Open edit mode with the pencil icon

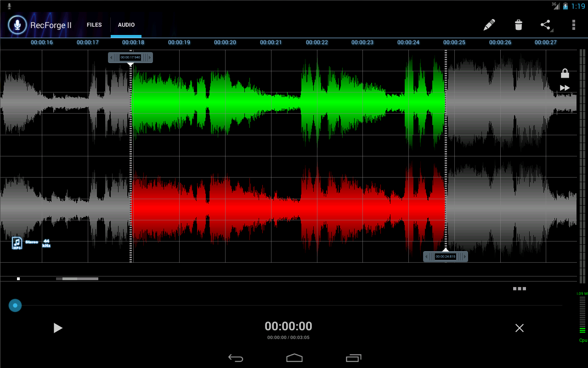[489, 25]
